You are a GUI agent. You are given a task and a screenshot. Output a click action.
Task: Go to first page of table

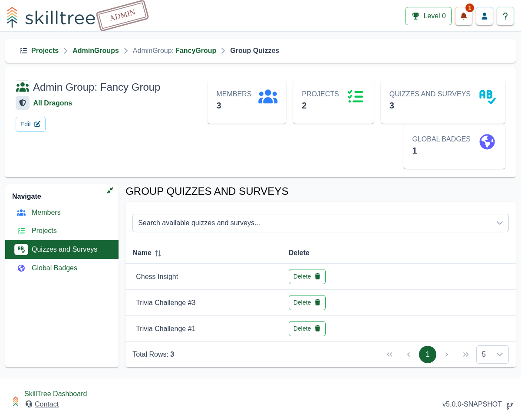[389, 354]
